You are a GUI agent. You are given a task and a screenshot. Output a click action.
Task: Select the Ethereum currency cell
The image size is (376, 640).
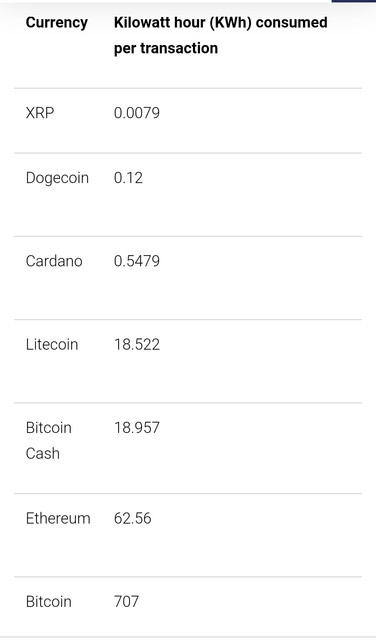tap(58, 518)
